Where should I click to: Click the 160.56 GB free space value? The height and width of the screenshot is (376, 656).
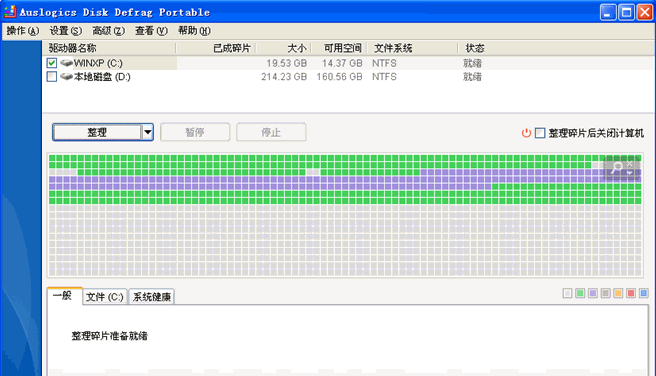[339, 77]
